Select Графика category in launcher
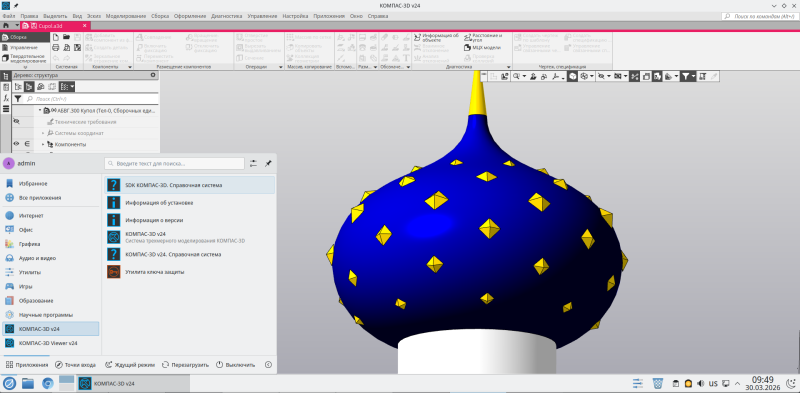 pyautogui.click(x=51, y=244)
